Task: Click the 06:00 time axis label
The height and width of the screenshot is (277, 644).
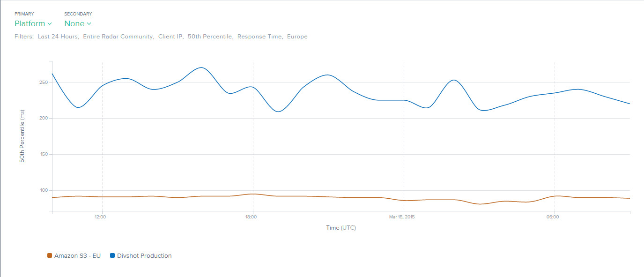Action: (x=553, y=217)
